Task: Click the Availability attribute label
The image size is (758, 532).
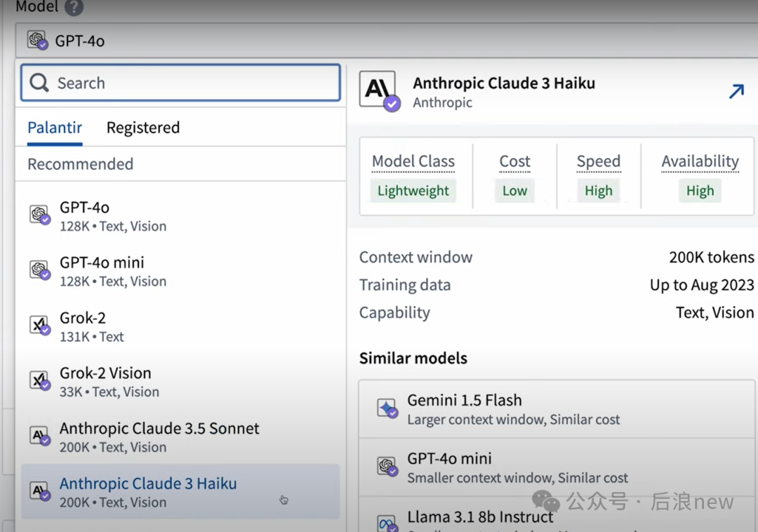Action: (700, 161)
